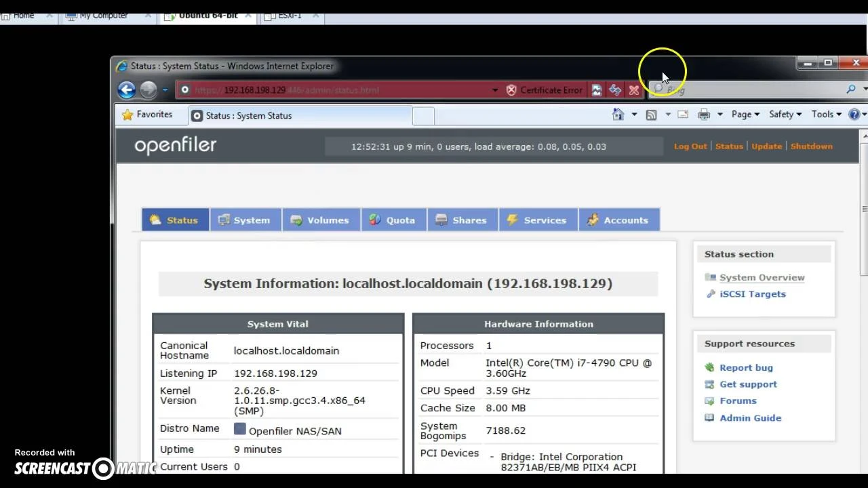
Task: Click the Print icon in command bar
Action: [704, 115]
